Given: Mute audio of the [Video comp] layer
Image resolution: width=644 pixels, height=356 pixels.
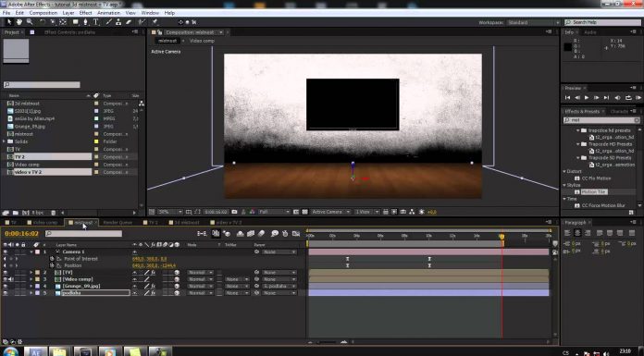Looking at the screenshot, I should [10, 279].
